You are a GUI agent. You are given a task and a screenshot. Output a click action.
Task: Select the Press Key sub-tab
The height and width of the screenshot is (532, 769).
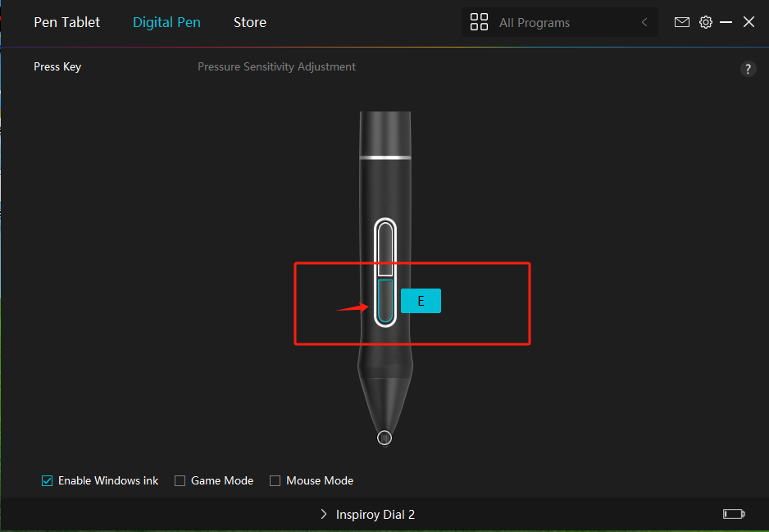pos(57,66)
